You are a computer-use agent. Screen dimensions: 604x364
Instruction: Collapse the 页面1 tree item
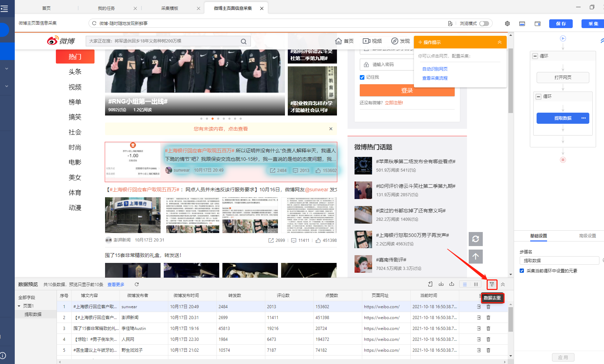[x=19, y=306]
